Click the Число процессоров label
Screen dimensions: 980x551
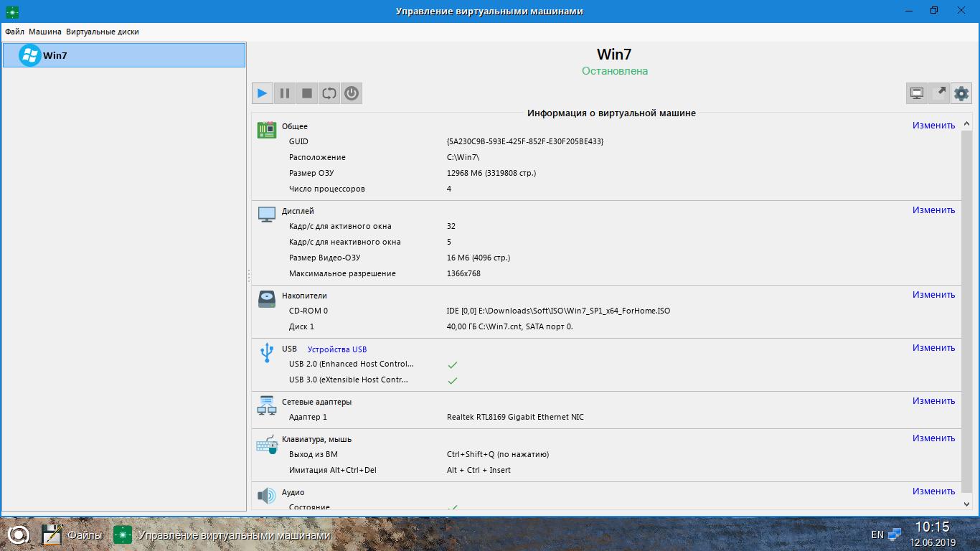point(327,189)
